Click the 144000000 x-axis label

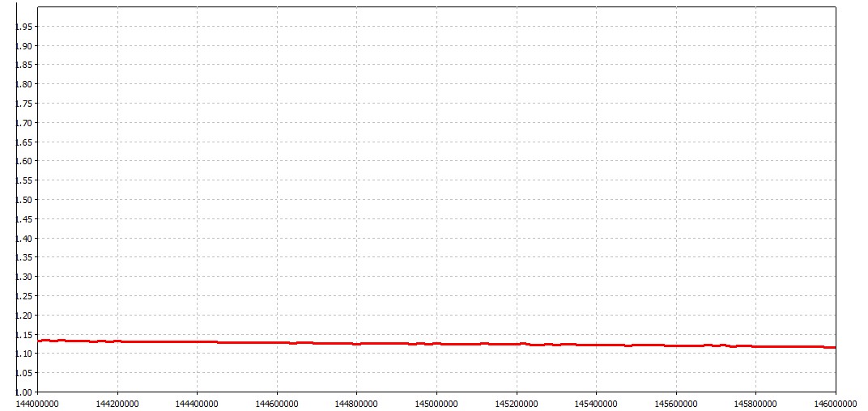click(38, 401)
